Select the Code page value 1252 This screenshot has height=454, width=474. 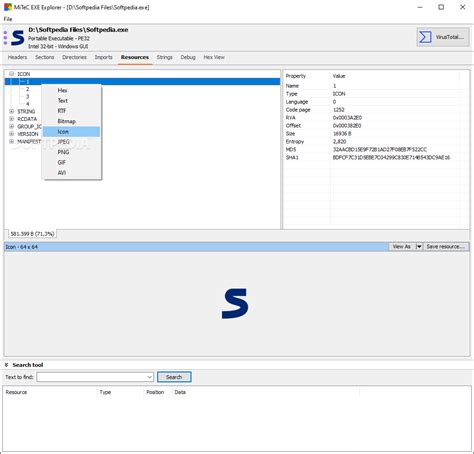tap(339, 110)
